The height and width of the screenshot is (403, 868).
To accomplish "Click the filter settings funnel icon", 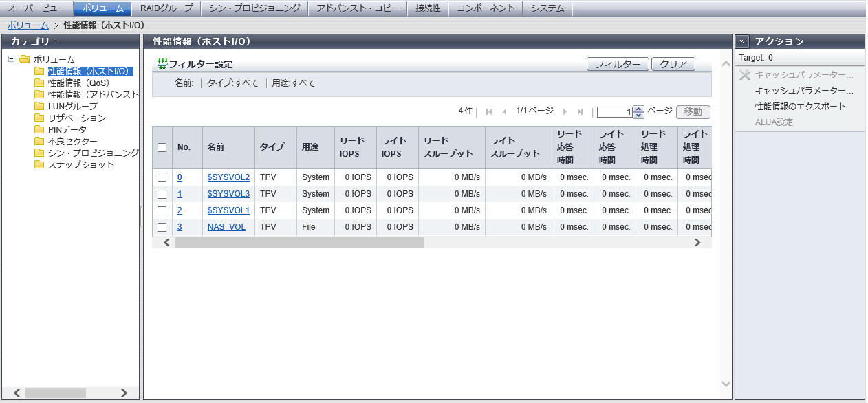I will point(162,64).
